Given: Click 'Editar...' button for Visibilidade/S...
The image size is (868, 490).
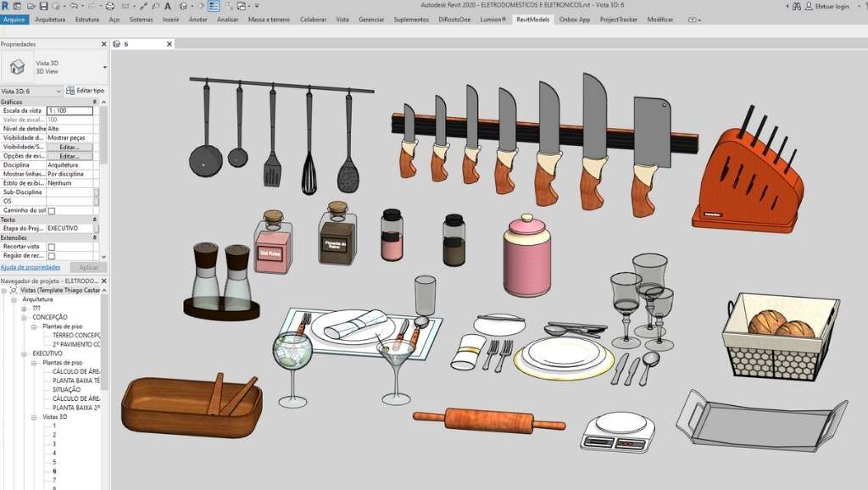Looking at the screenshot, I should (x=69, y=147).
